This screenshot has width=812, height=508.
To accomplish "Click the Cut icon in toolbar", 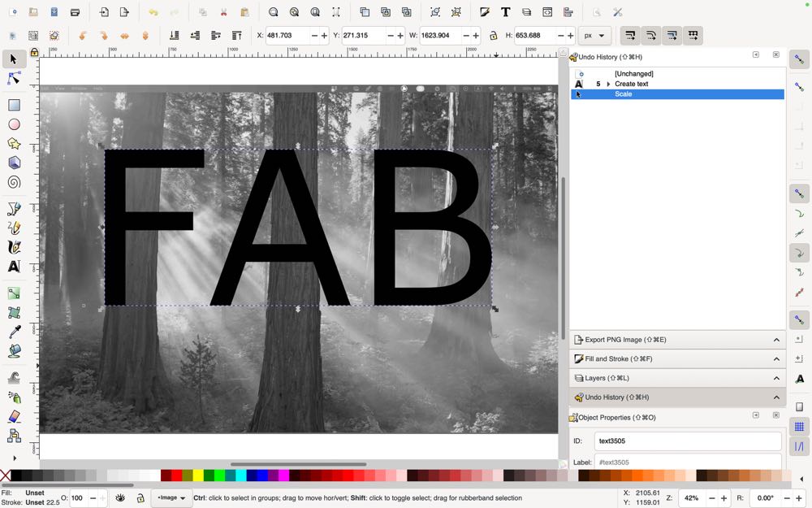I will (224, 12).
